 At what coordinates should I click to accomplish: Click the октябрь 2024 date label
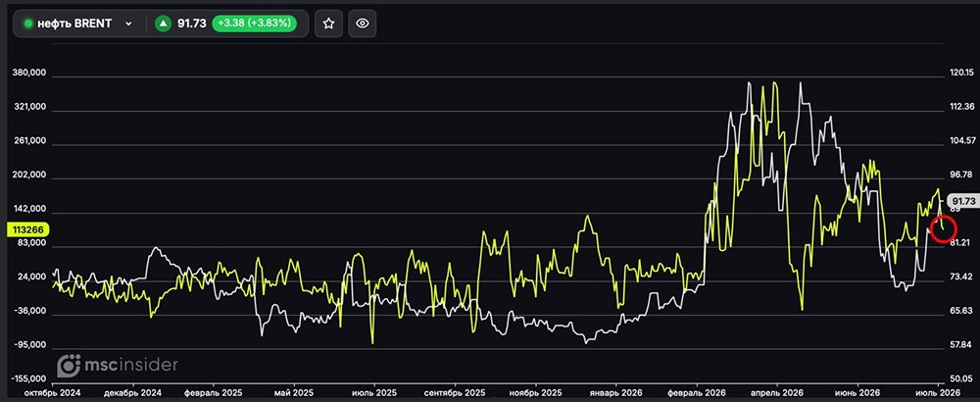pyautogui.click(x=54, y=393)
